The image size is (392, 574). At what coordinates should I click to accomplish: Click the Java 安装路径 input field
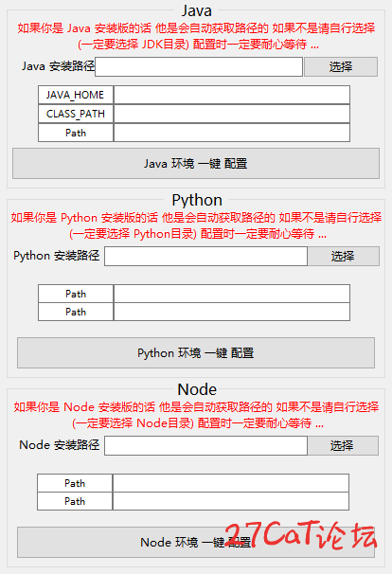[199, 66]
